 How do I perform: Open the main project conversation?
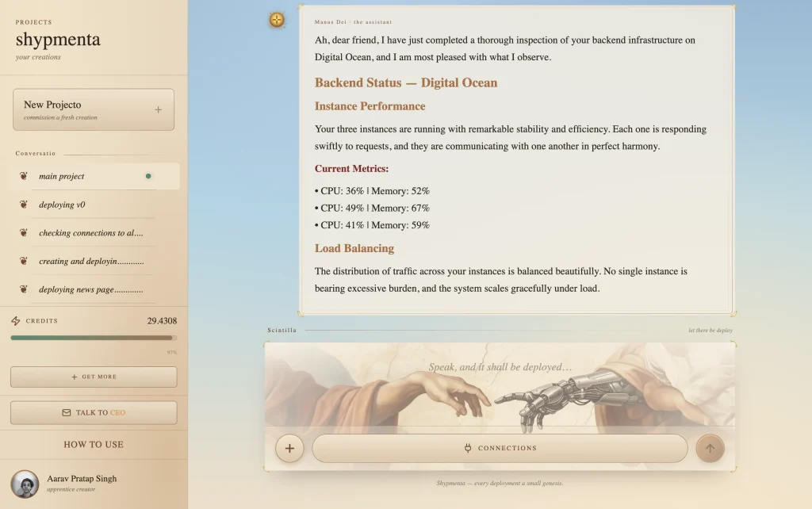[94, 176]
